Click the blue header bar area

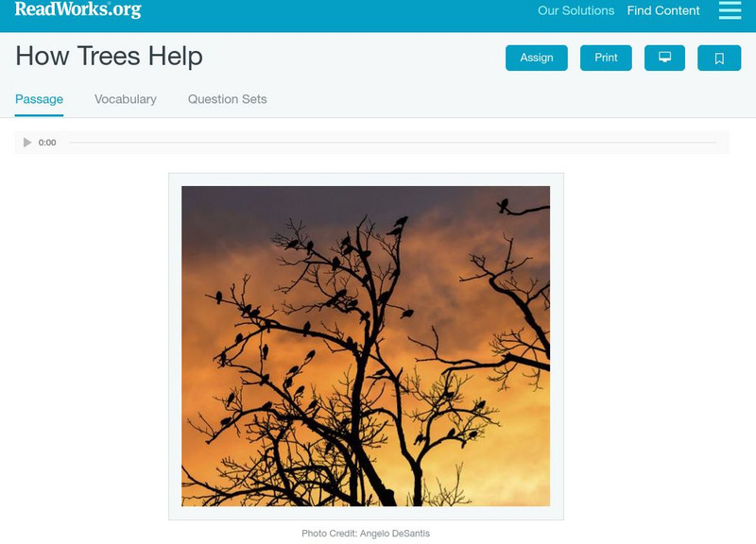click(x=337, y=16)
